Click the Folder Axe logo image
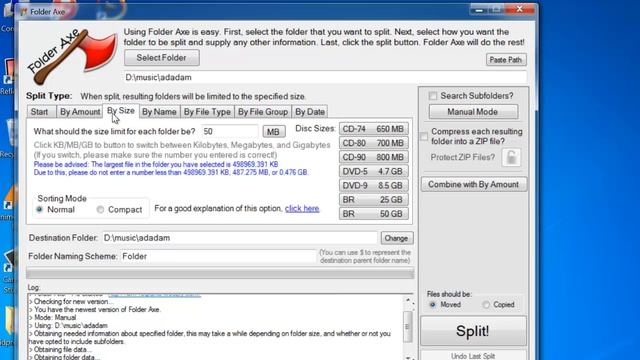Image resolution: width=640 pixels, height=360 pixels. pos(72,56)
